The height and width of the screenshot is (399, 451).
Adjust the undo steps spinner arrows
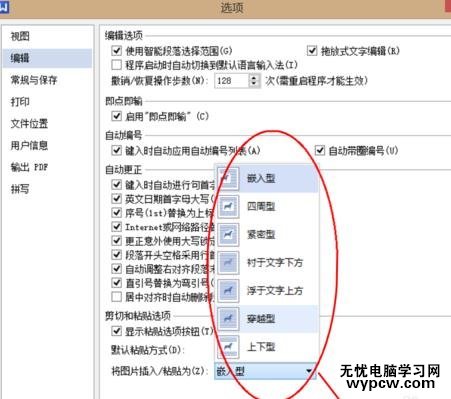point(254,80)
